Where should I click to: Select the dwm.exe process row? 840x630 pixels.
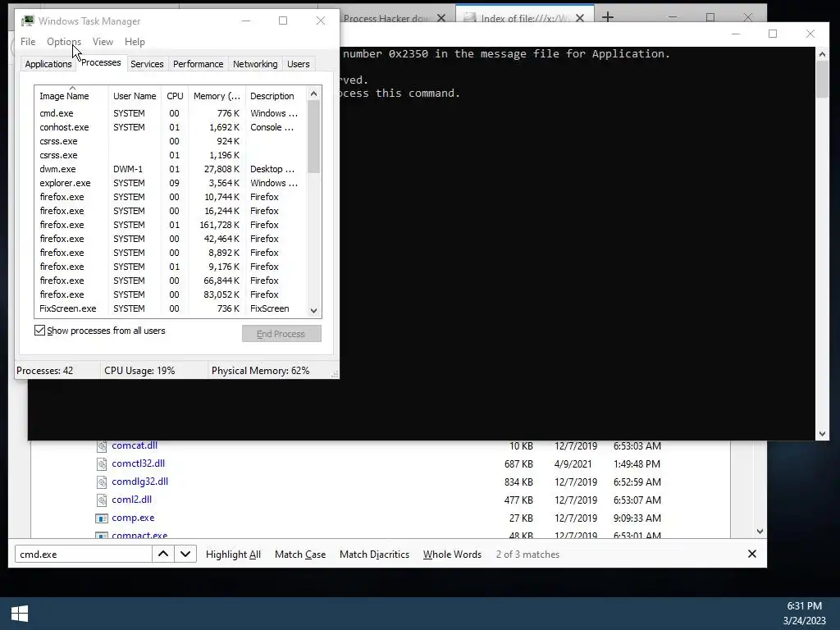point(171,169)
